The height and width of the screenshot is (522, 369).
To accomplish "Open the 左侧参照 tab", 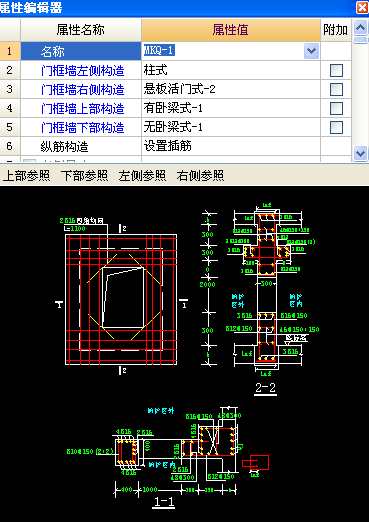I will (x=142, y=176).
